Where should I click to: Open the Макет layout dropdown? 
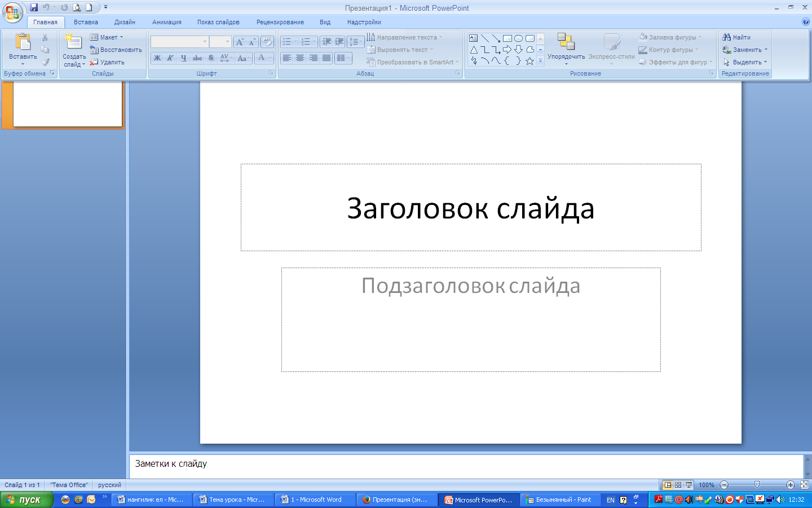click(x=107, y=37)
